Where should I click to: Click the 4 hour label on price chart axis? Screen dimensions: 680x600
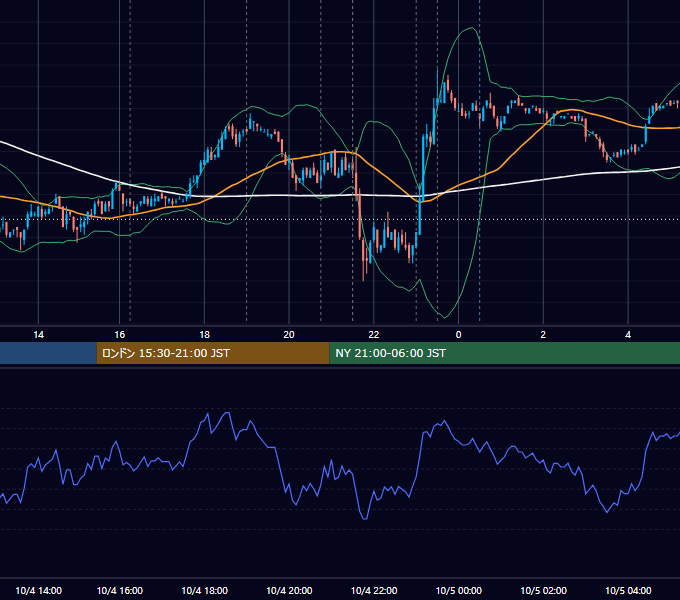click(x=628, y=335)
